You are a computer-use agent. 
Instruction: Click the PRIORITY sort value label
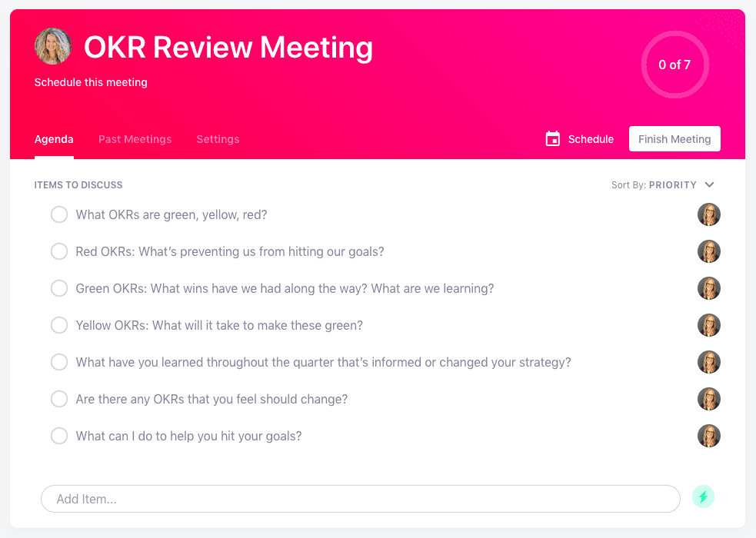[673, 185]
